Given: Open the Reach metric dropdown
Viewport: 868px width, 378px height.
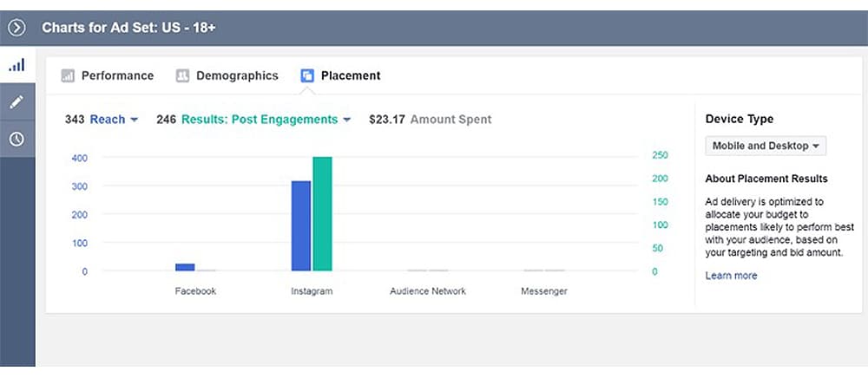Looking at the screenshot, I should coord(114,120).
